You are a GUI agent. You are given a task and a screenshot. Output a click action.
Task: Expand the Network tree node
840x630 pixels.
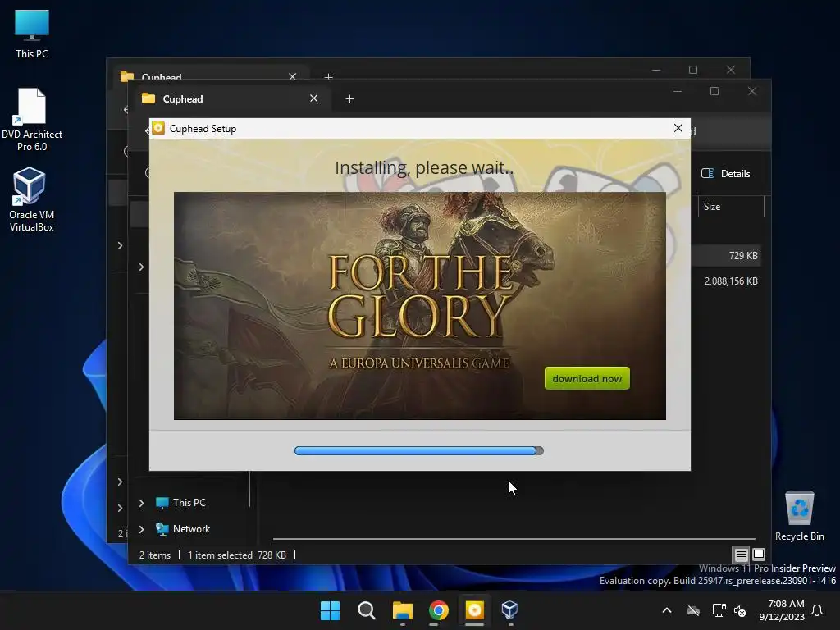(x=141, y=529)
